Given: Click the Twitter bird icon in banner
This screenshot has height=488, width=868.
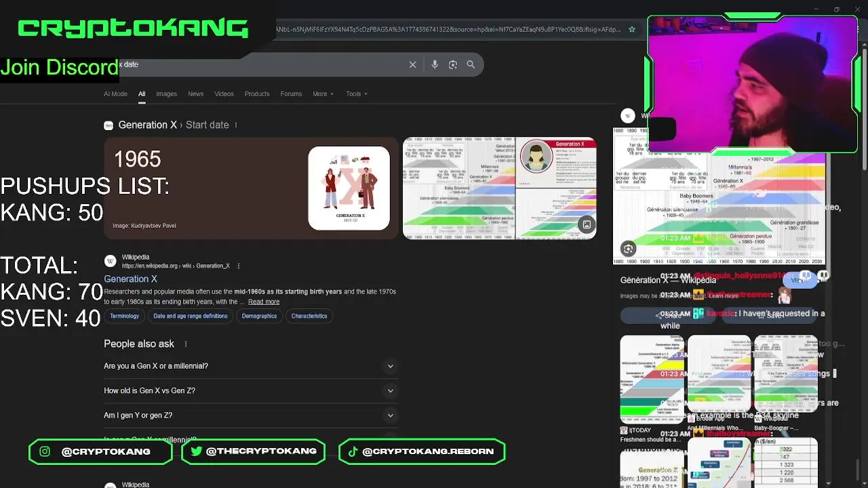Looking at the screenshot, I should point(197,451).
